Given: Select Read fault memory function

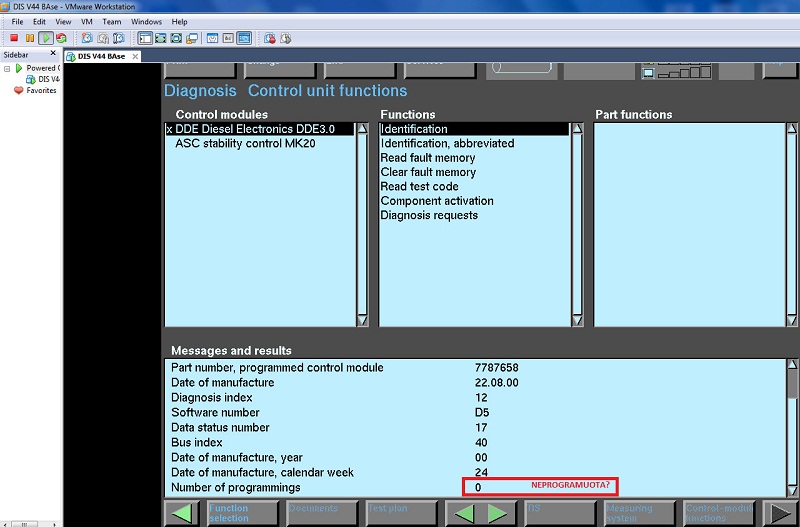Looking at the screenshot, I should (427, 158).
